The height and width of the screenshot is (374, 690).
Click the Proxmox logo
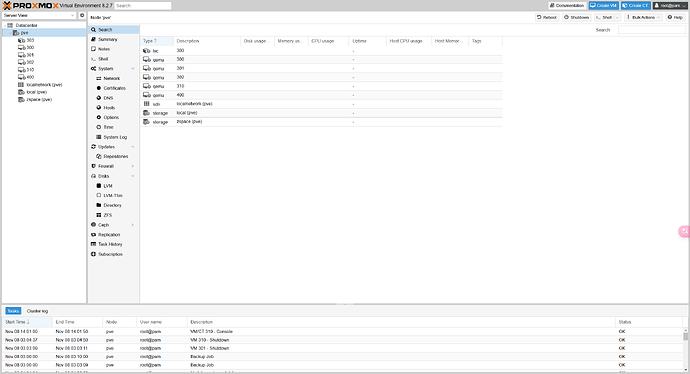[30, 6]
